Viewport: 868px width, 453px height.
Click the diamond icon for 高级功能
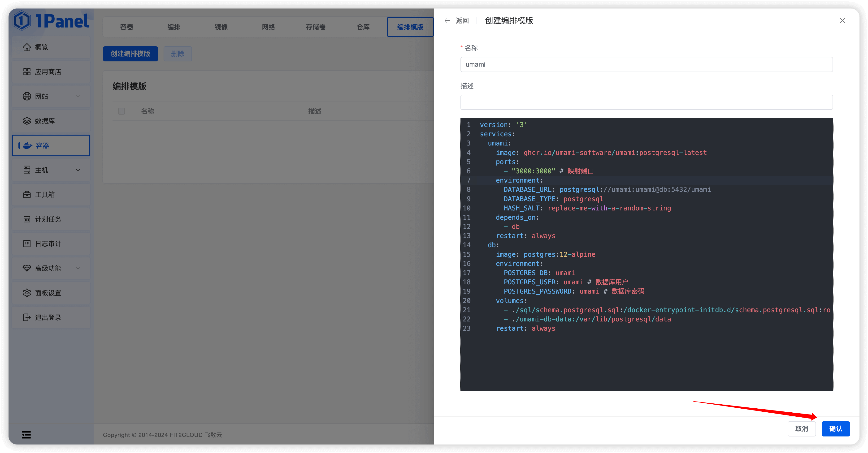click(27, 269)
